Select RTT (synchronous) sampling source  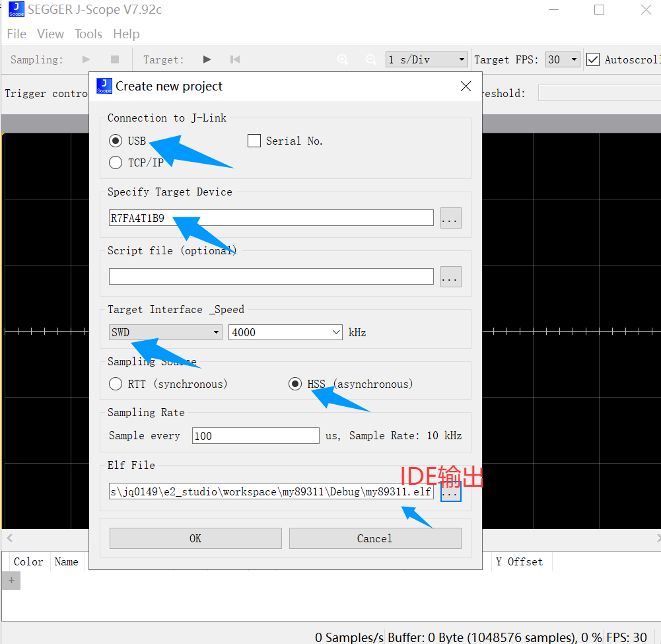click(x=116, y=384)
